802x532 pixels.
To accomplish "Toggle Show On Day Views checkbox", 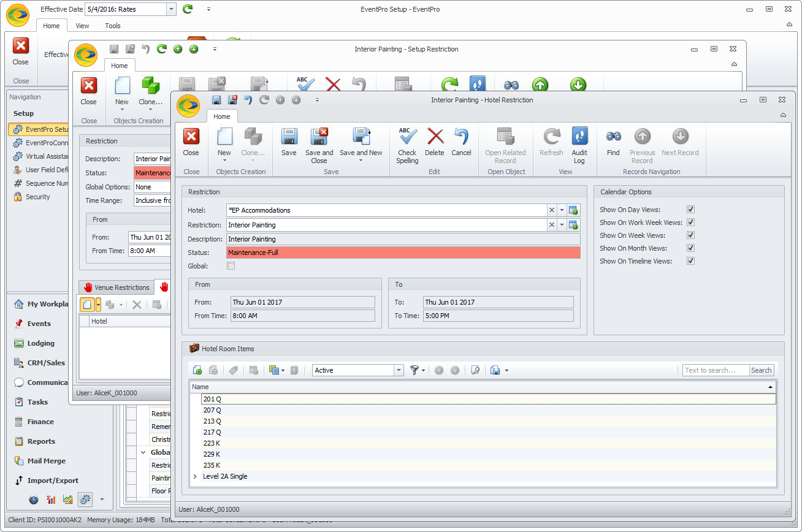I will [691, 210].
